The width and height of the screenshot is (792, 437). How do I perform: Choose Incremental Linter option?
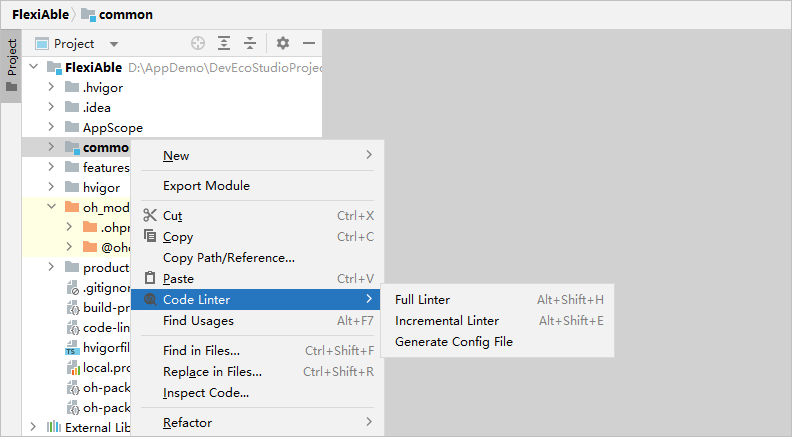click(446, 321)
